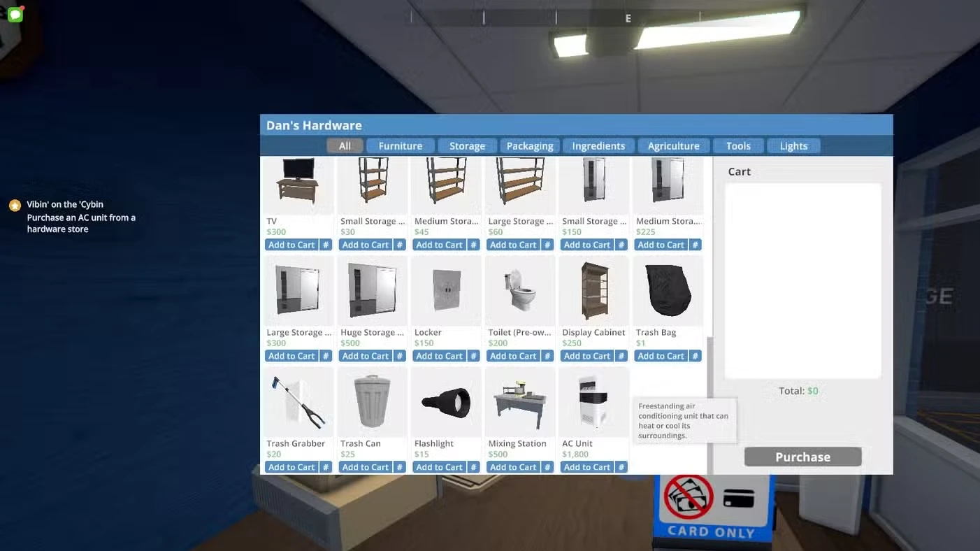
Task: Select the $300 Large Storage closet image
Action: (x=298, y=290)
